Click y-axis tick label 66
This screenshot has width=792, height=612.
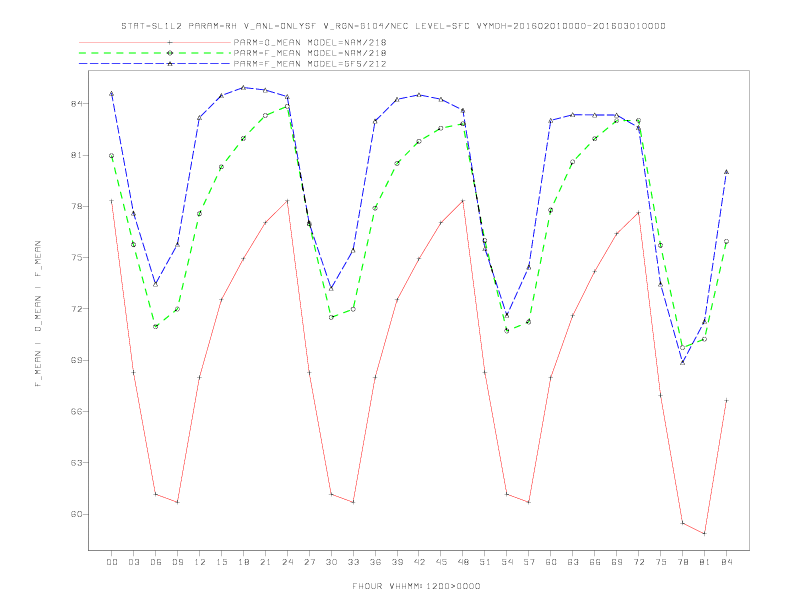coord(76,412)
